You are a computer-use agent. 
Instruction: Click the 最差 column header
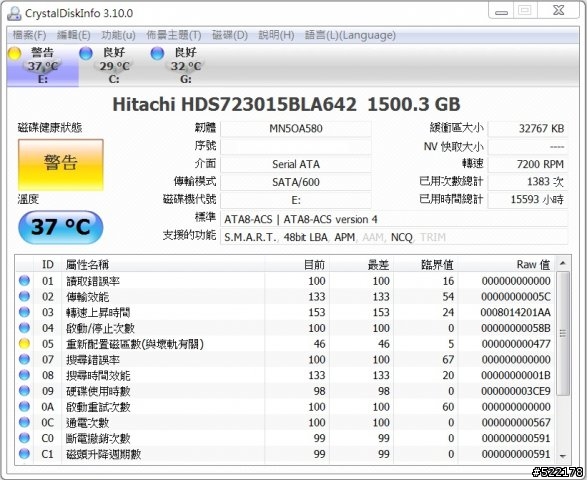point(362,265)
